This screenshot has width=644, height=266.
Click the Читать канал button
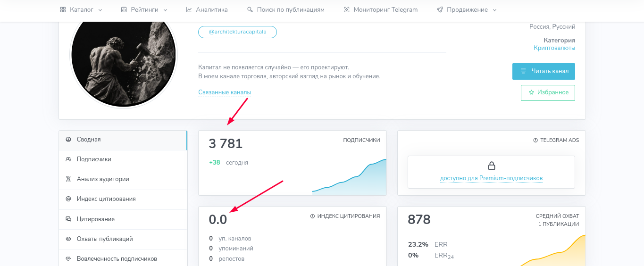click(x=544, y=71)
